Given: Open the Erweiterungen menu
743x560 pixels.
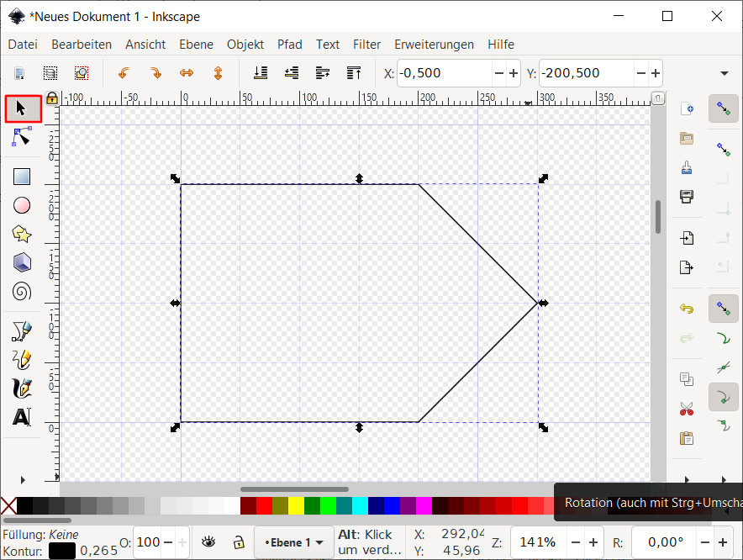Looking at the screenshot, I should pyautogui.click(x=434, y=45).
